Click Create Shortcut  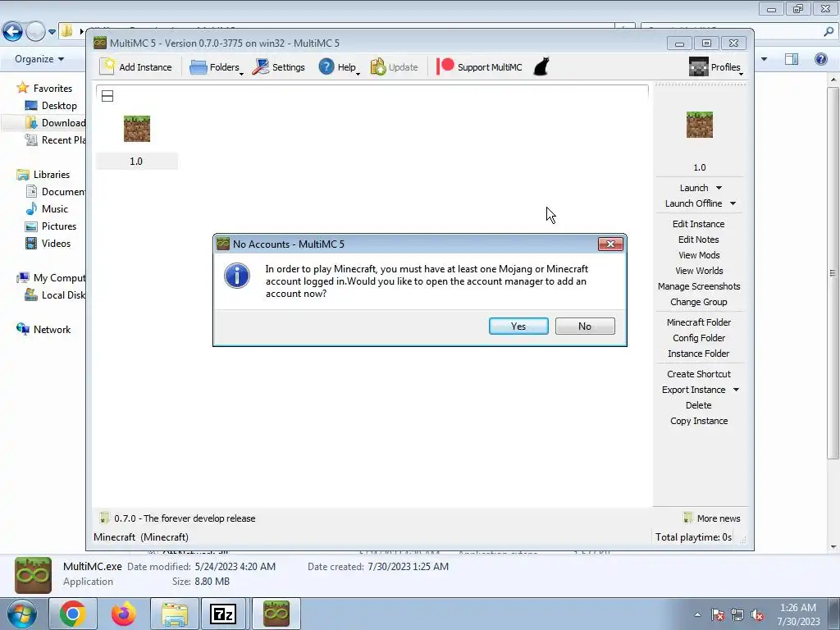(x=699, y=374)
